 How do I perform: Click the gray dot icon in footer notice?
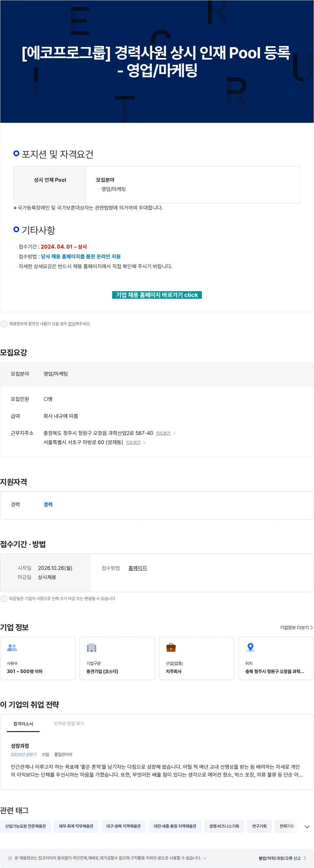click(x=10, y=858)
